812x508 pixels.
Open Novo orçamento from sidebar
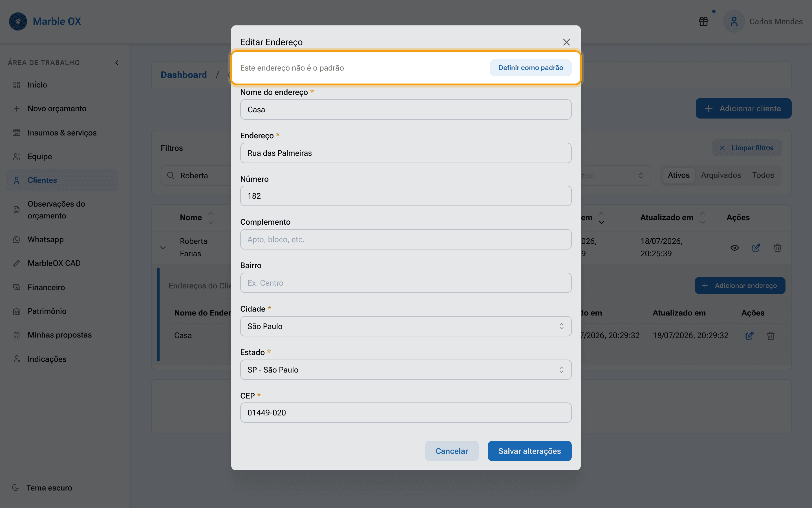coord(62,109)
